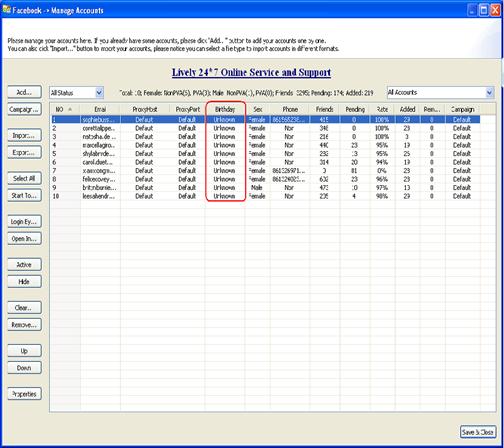Sort by ProxyPort column header
504x448 pixels.
[x=188, y=109]
